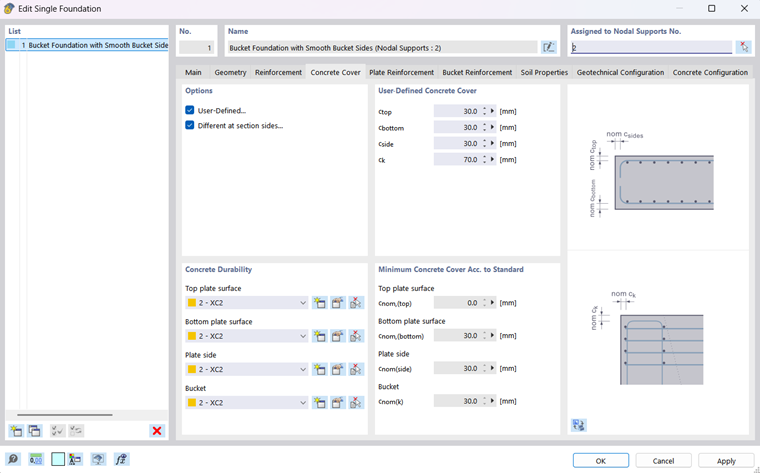Screen dimensions: 760x473
Task: Open the Bucket durability dropdown
Action: click(247, 402)
